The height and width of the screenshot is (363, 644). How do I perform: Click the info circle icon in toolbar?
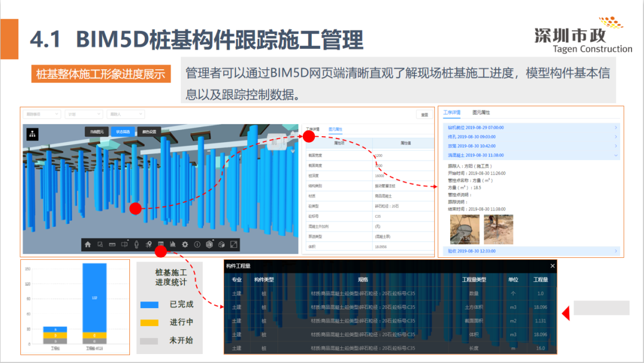click(x=197, y=244)
